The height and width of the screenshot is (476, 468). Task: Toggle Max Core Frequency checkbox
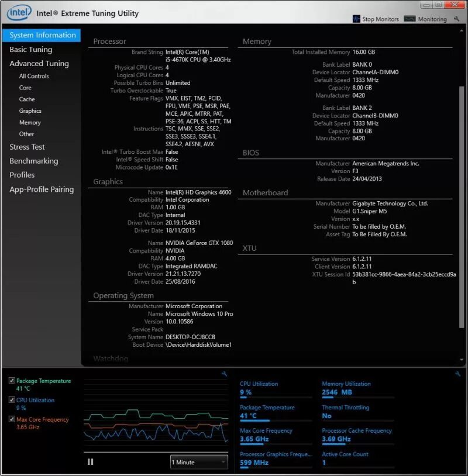[12, 419]
